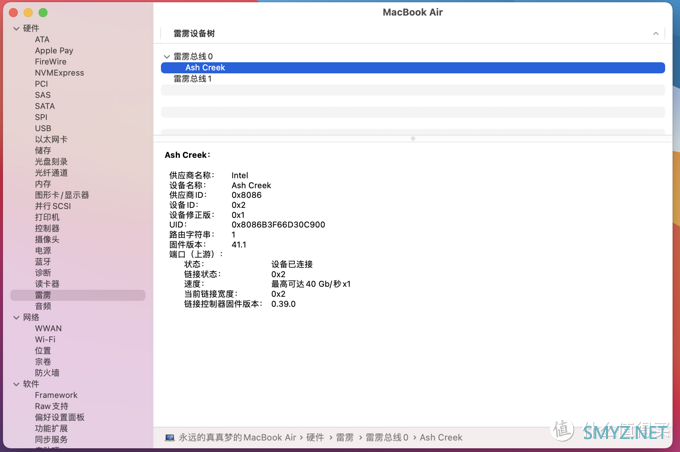Click the sort chevron in 雷雳设备树 header
The image size is (680, 452).
click(655, 33)
